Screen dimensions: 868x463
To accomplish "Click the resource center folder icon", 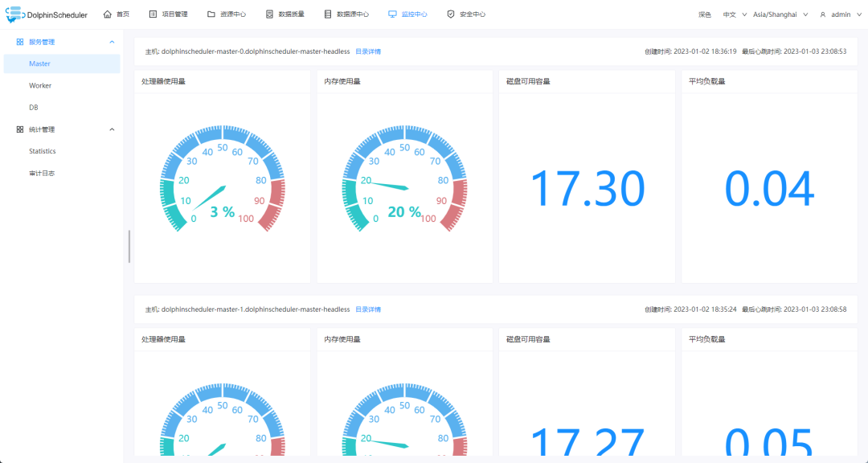I will 211,14.
